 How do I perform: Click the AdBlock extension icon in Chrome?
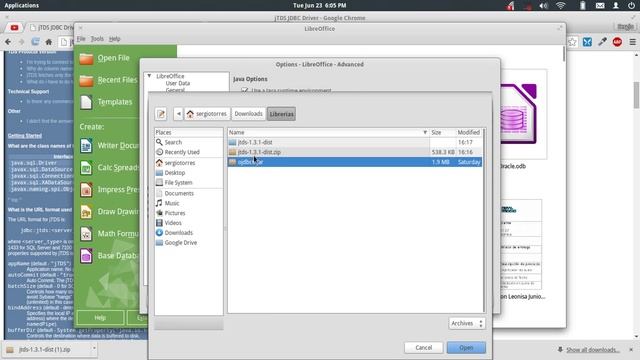617,42
